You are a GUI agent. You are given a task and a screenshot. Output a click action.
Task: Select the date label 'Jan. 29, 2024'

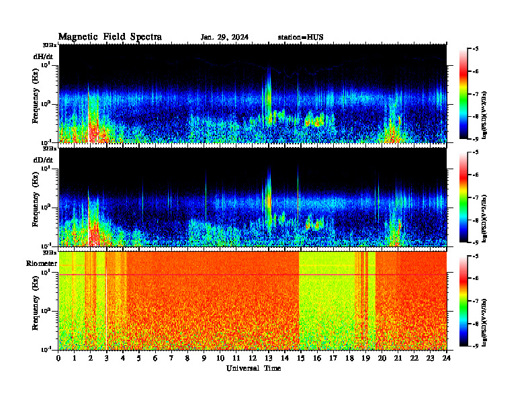(224, 38)
